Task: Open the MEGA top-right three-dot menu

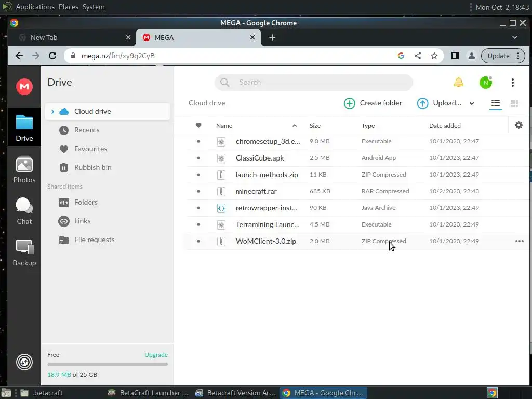Action: click(x=513, y=83)
